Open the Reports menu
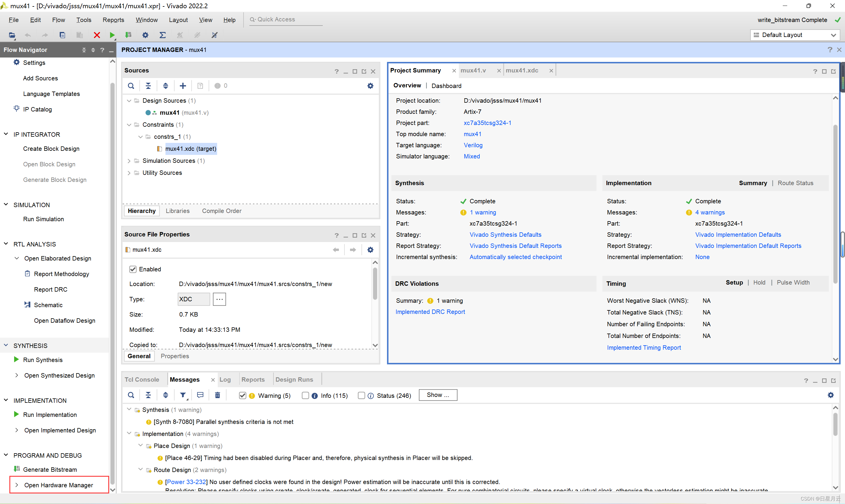 click(x=113, y=20)
